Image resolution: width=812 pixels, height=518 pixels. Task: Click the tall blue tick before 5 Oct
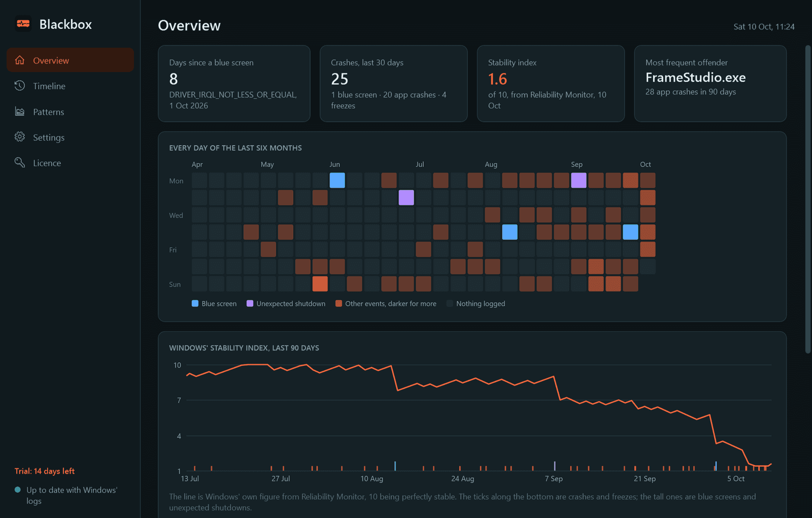(x=716, y=466)
